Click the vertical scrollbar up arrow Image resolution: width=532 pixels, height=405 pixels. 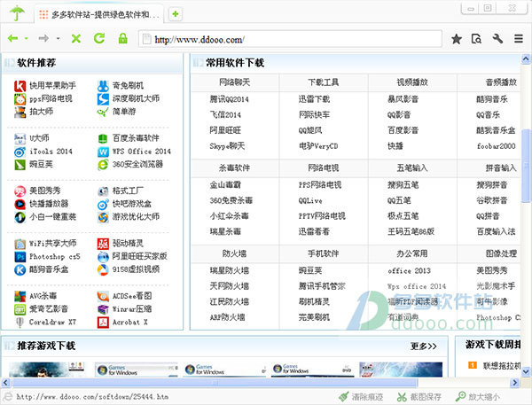526,59
